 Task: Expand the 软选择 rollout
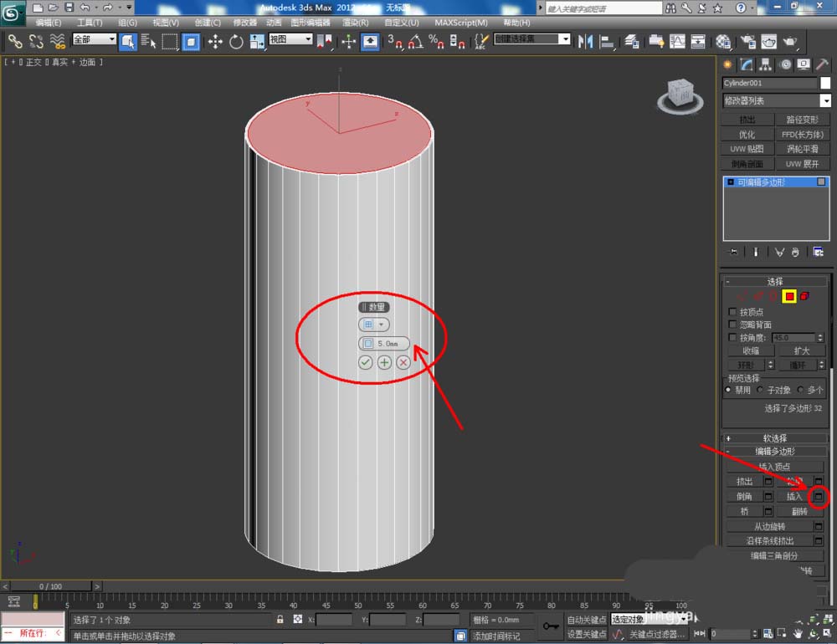coord(774,438)
